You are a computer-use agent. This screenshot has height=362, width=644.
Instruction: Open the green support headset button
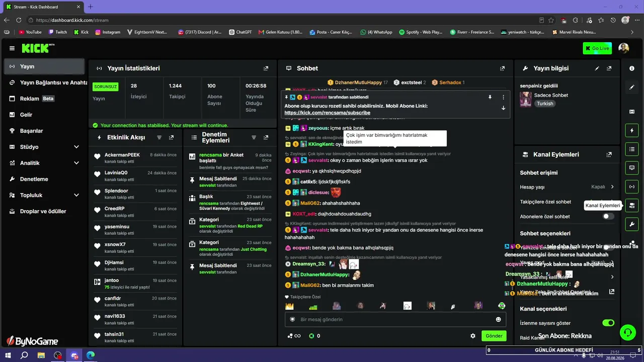(627, 332)
